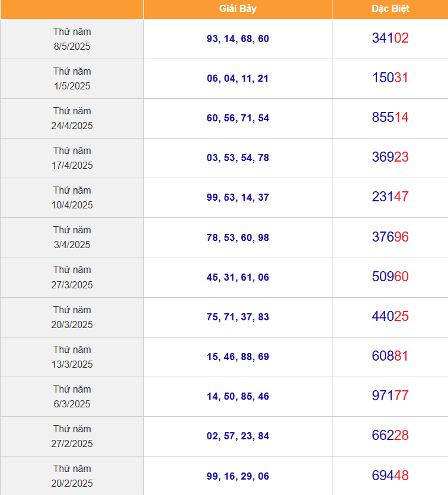Click Giải Bảy numbers 15, 46, 88, 69
The width and height of the screenshot is (448, 495).
238,356
